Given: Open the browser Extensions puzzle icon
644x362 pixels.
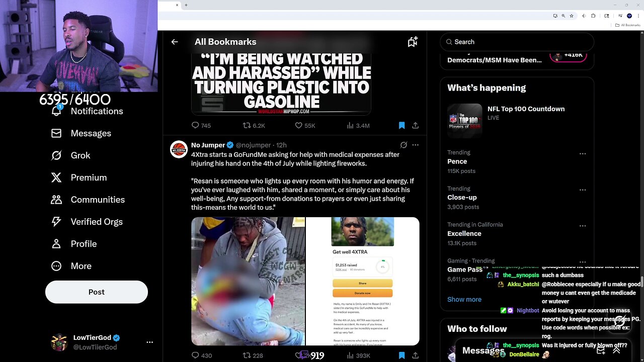Looking at the screenshot, I should pyautogui.click(x=593, y=16).
